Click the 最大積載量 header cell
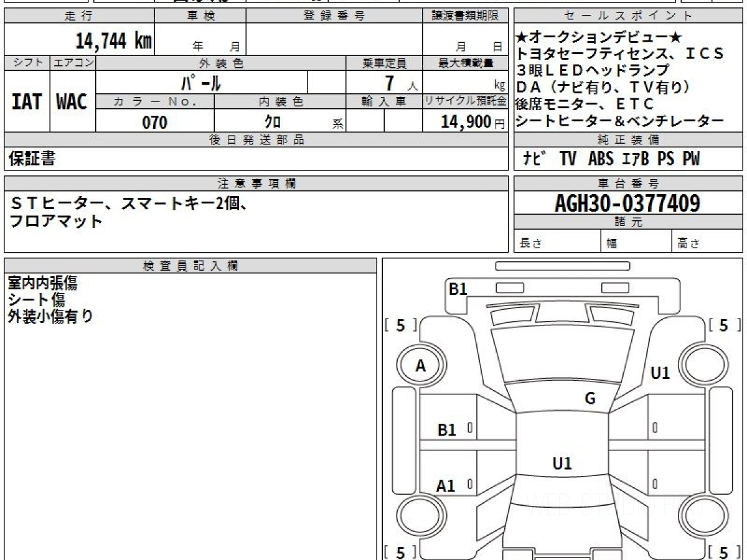 click(x=465, y=63)
